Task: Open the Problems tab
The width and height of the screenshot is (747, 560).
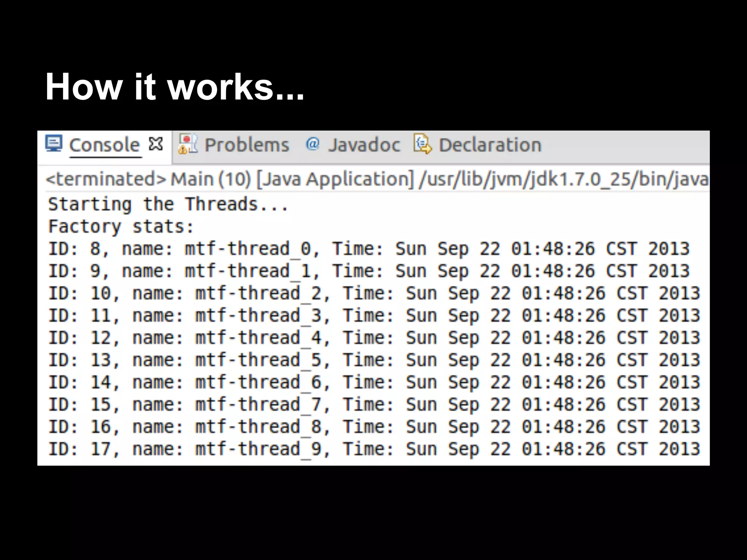Action: [x=247, y=145]
